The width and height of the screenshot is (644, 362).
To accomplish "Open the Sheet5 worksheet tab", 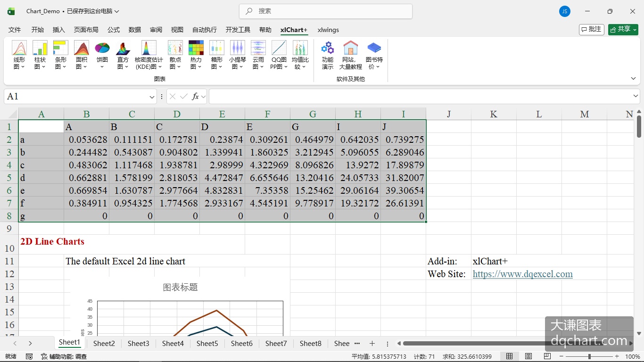I will 207,344.
